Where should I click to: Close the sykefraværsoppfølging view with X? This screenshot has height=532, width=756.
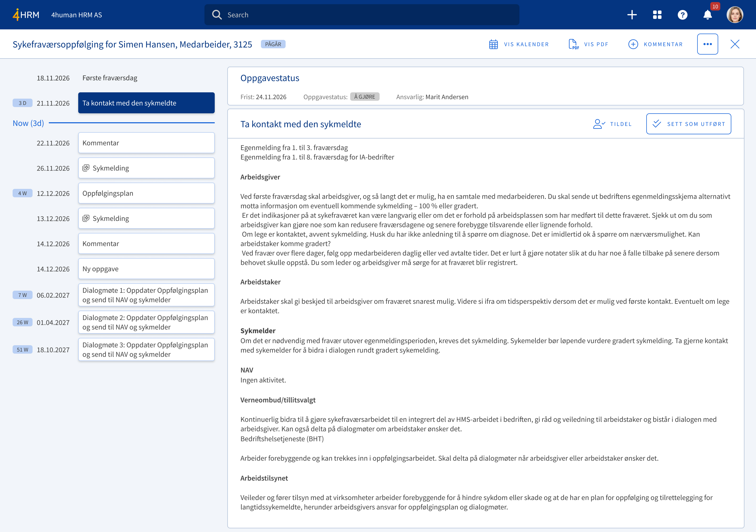734,44
